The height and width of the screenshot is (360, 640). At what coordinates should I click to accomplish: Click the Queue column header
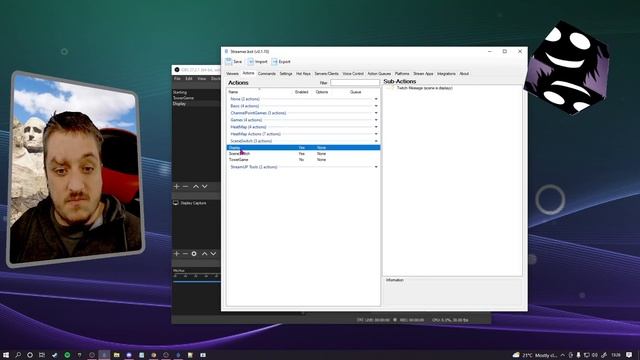tap(356, 92)
